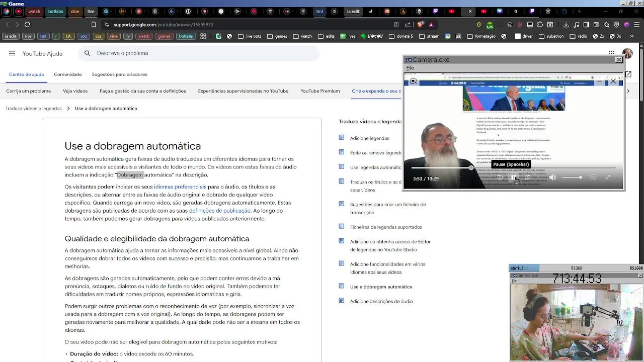Show more help categories with right chevron

[628, 91]
